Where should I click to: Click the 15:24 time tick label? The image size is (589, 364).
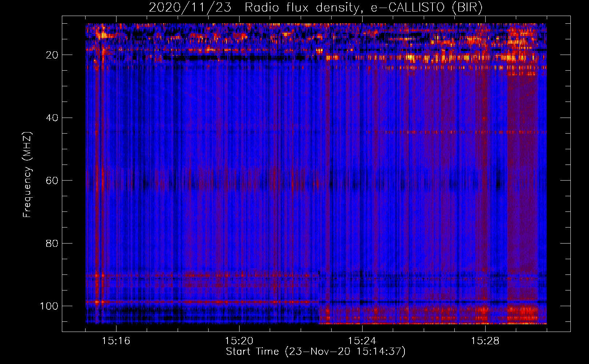362,341
